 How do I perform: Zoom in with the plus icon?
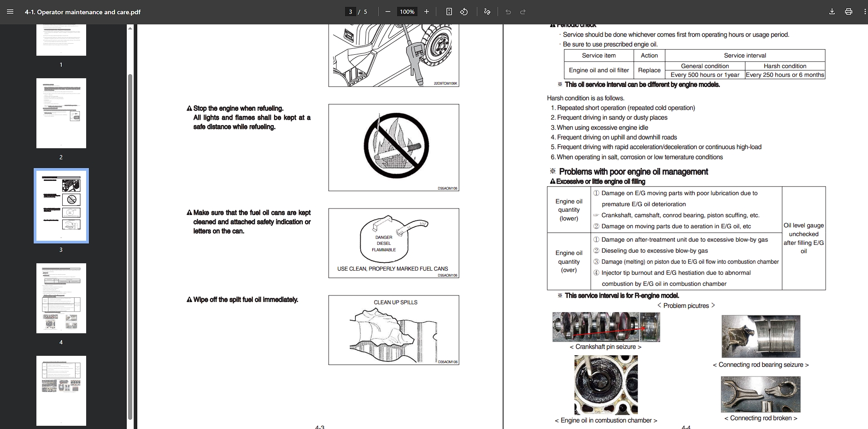(x=426, y=12)
